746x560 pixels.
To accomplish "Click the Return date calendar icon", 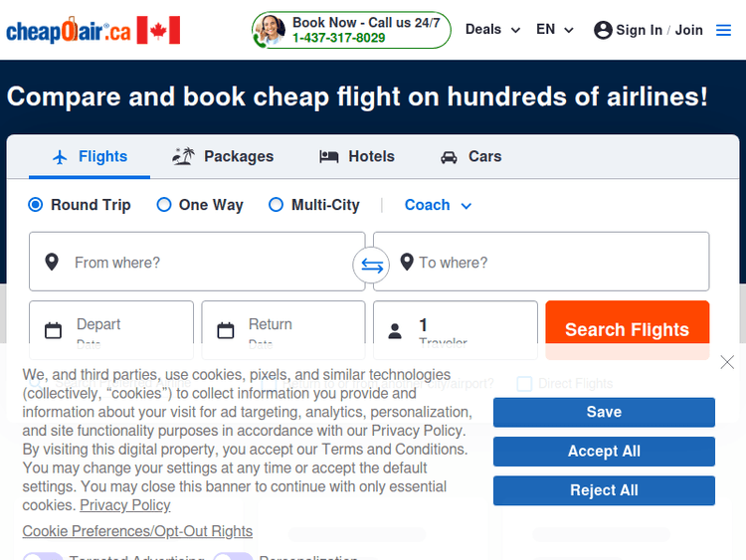I will coord(226,330).
